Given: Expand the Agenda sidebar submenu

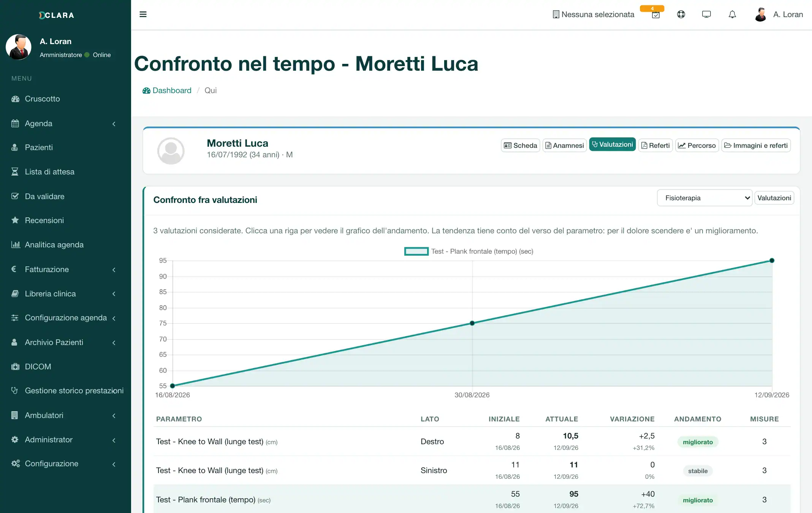Looking at the screenshot, I should pos(114,123).
